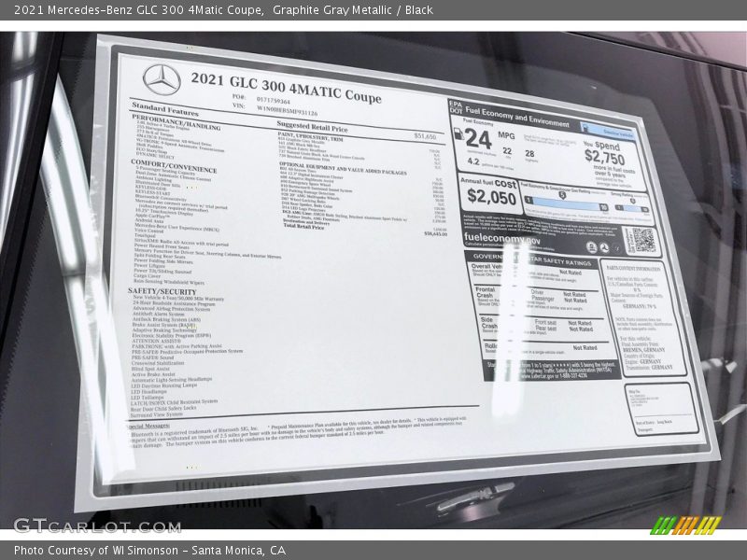747x560 pixels.
Task: Click the "Special Messages" heading
Action: tap(148, 426)
